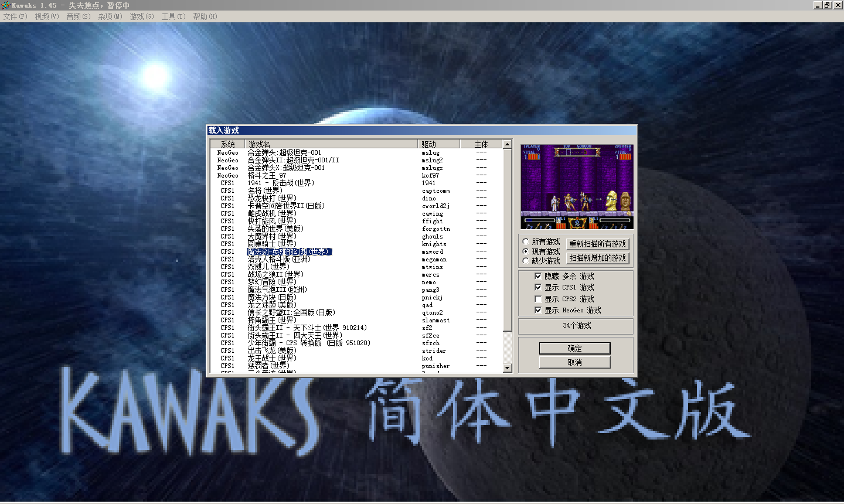Sort list by 驱动 column header

coord(438,144)
